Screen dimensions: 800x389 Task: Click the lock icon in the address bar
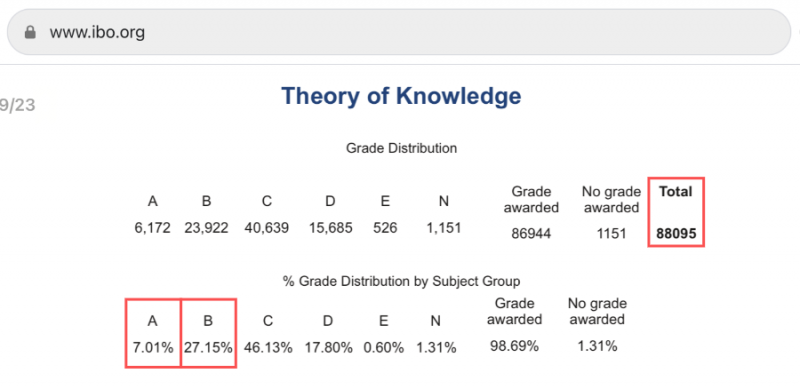(x=31, y=33)
